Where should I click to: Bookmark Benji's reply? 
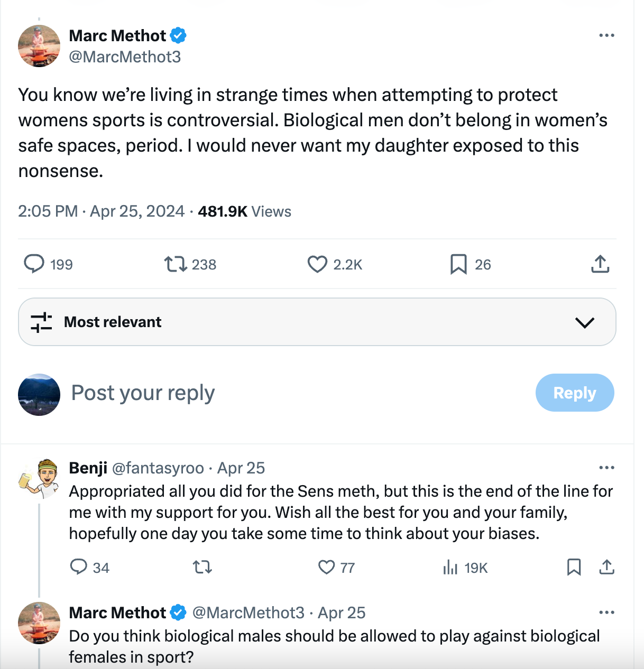[574, 567]
